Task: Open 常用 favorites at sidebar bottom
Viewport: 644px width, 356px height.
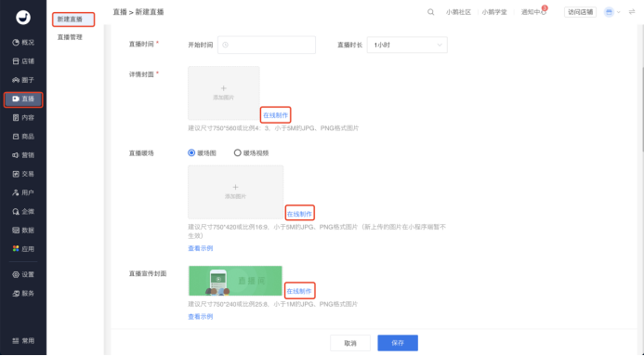Action: click(23, 341)
